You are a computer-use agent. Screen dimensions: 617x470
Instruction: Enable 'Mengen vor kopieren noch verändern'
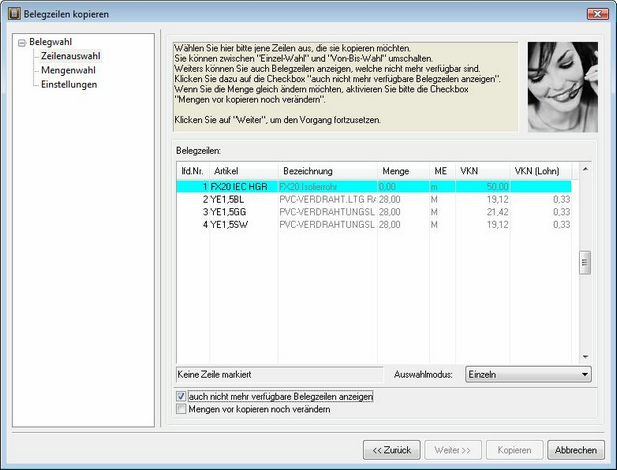181,409
